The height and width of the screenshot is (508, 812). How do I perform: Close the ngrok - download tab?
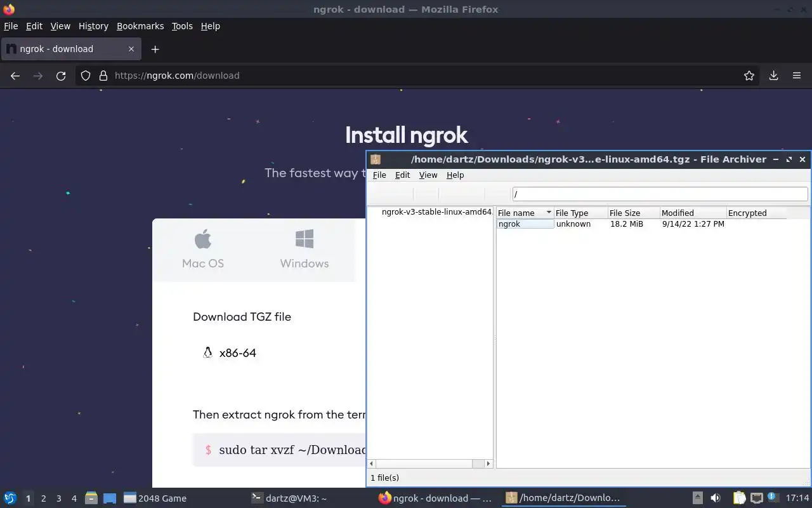pyautogui.click(x=131, y=49)
